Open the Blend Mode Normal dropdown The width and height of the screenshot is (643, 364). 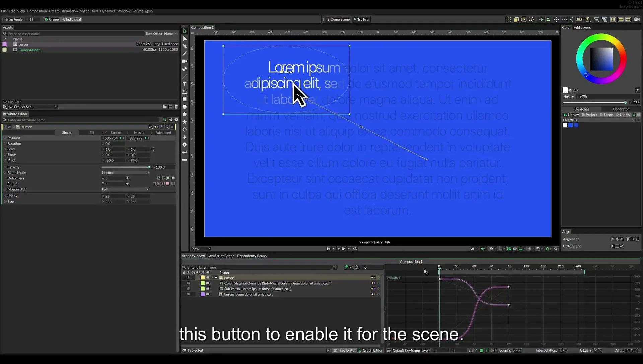coord(125,173)
